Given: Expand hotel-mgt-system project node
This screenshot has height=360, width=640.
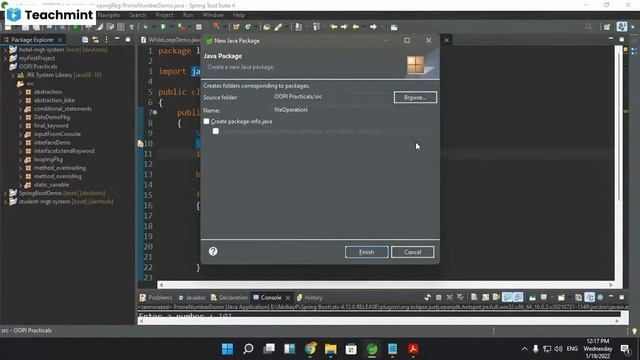Looking at the screenshot, I should coord(5,50).
